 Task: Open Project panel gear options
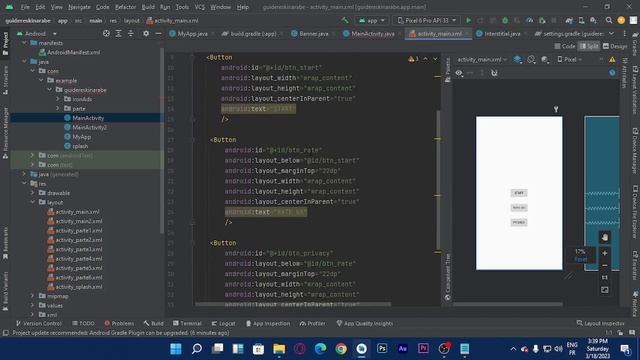[x=146, y=33]
